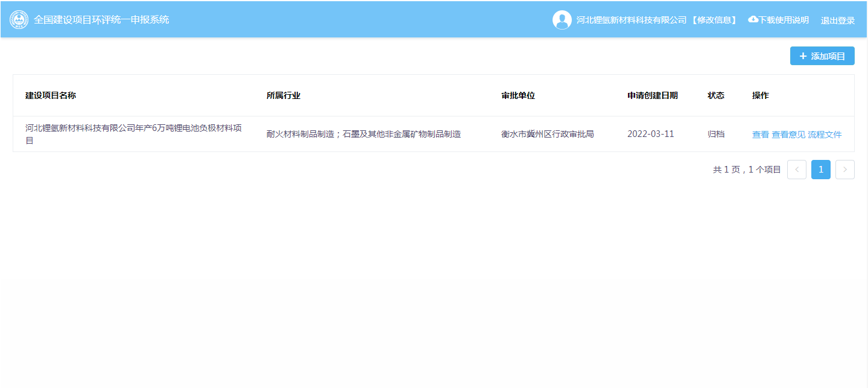Screen dimensions: 868x388
Task: Click the 添加项目 button
Action: [x=822, y=56]
